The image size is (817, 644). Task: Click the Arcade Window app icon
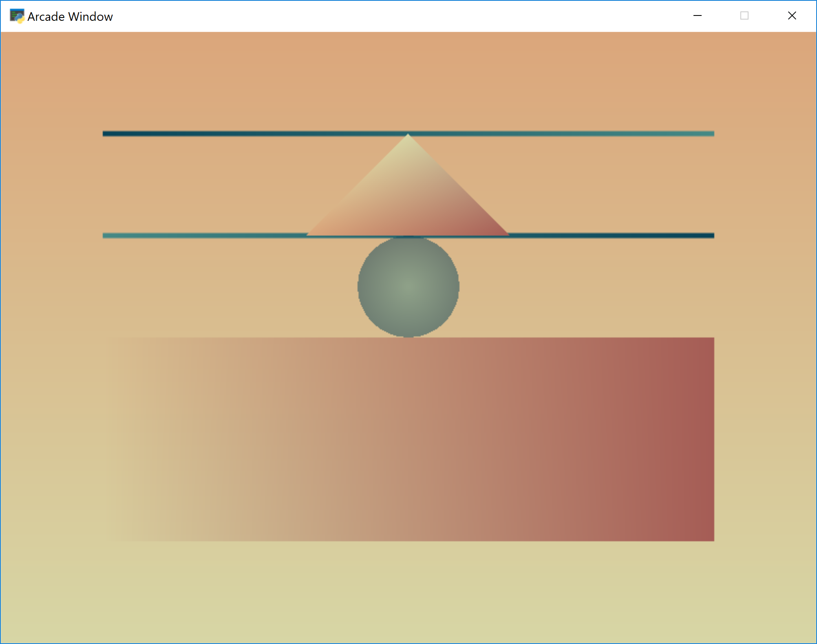(x=17, y=16)
